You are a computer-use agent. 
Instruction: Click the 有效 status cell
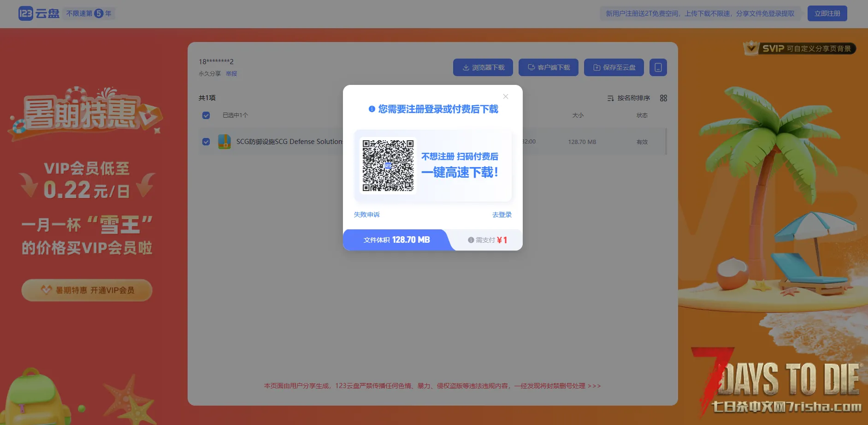642,142
